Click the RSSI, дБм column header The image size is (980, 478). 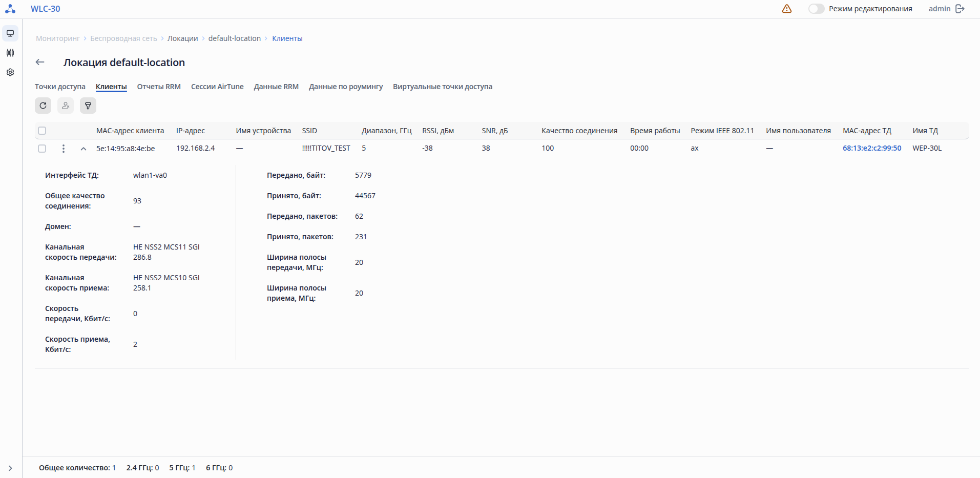[x=438, y=131]
